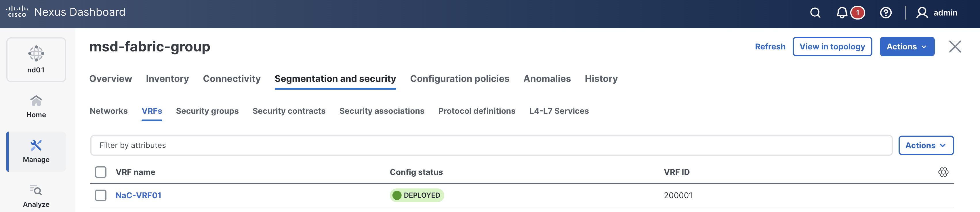
Task: Open the Security groups sub-tab
Action: pyautogui.click(x=207, y=111)
